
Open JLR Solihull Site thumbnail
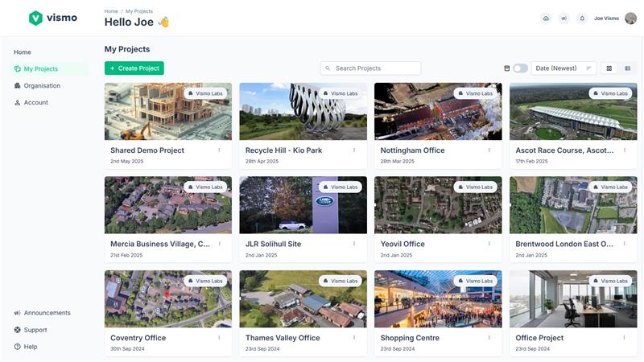click(303, 205)
